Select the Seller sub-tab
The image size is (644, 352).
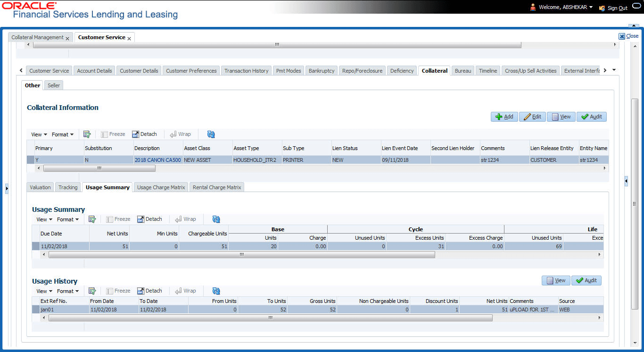point(54,85)
